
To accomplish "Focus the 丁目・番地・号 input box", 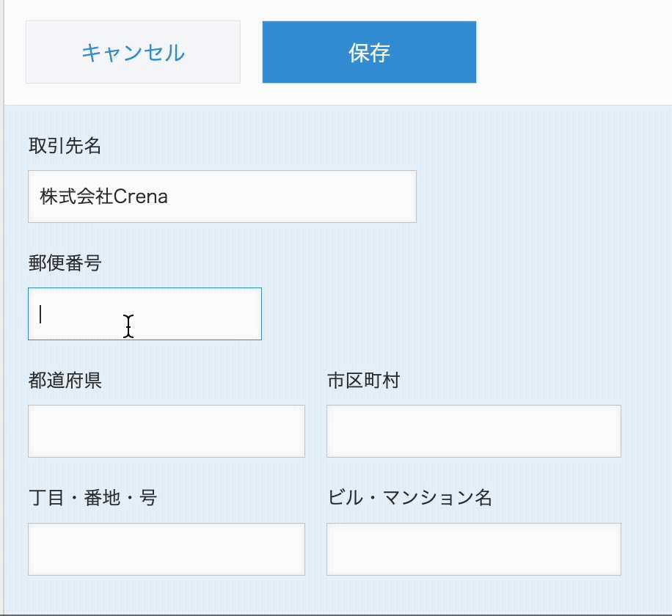I will [166, 549].
